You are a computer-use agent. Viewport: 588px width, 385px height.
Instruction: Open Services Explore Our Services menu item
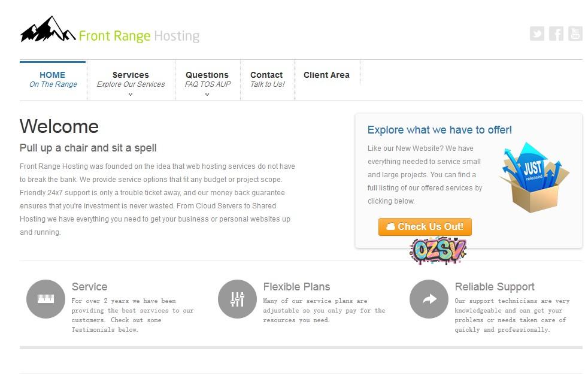131,80
